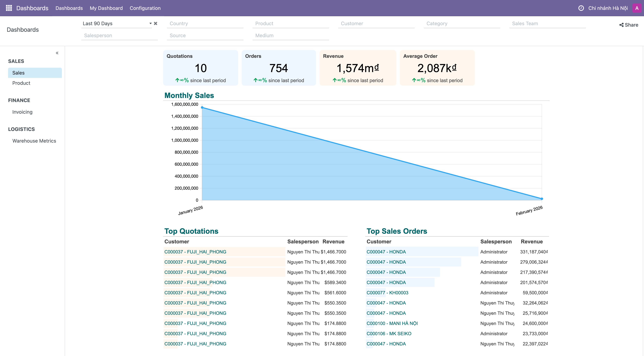
Task: Click the Salesperson filter input
Action: [119, 36]
